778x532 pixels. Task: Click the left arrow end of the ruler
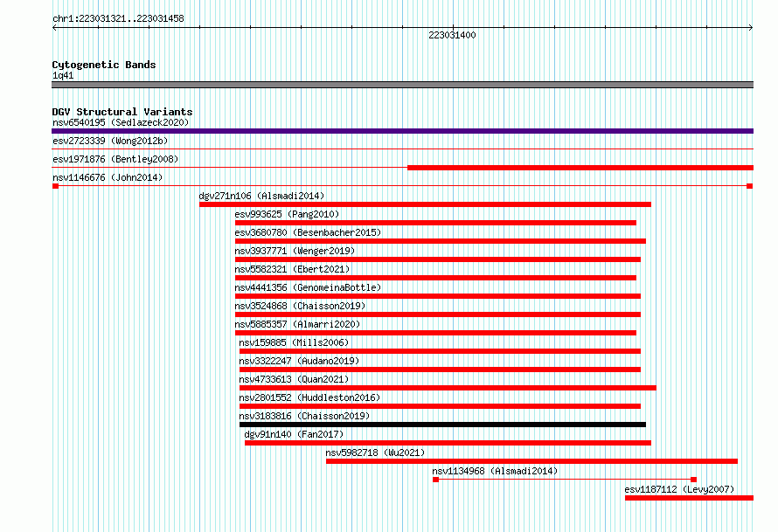(x=54, y=28)
